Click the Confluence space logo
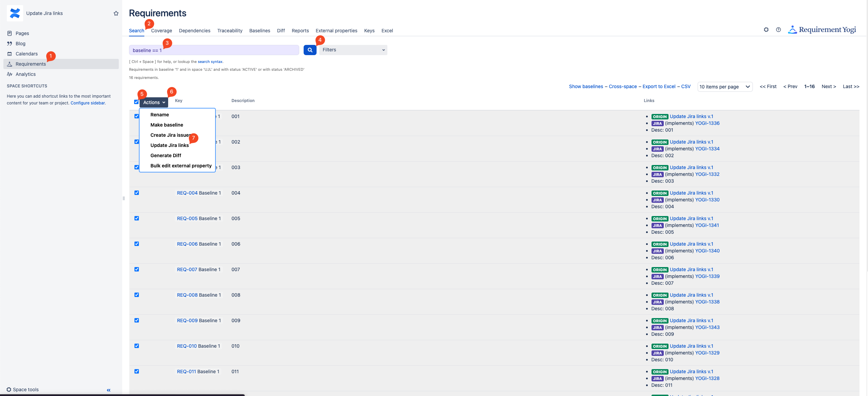 pyautogui.click(x=15, y=13)
